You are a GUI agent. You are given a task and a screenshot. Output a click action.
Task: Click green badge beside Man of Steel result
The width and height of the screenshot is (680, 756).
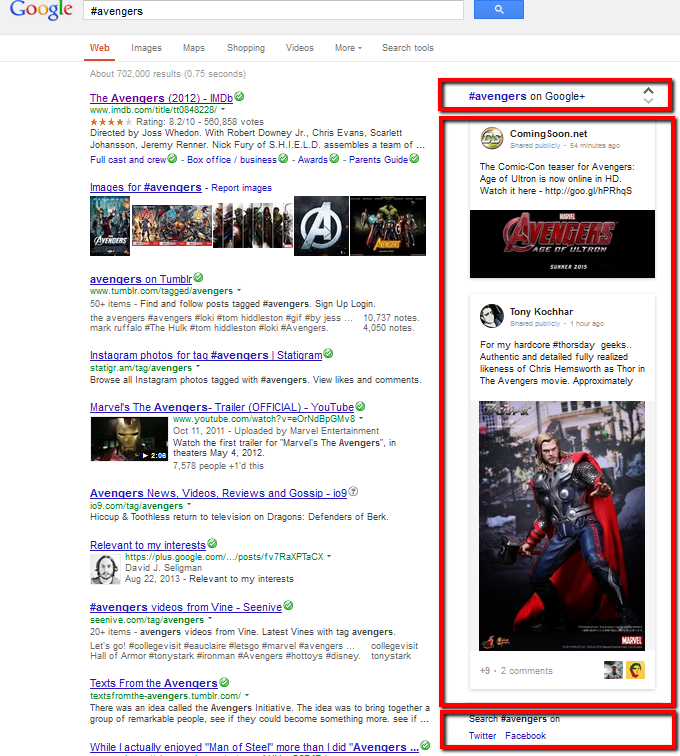pos(425,745)
